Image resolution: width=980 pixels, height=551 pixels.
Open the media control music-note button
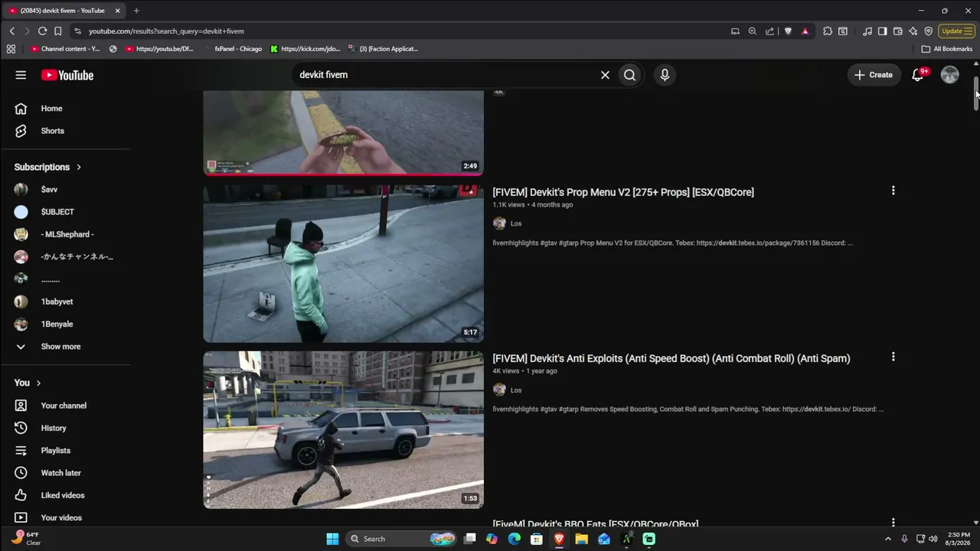pos(867,31)
